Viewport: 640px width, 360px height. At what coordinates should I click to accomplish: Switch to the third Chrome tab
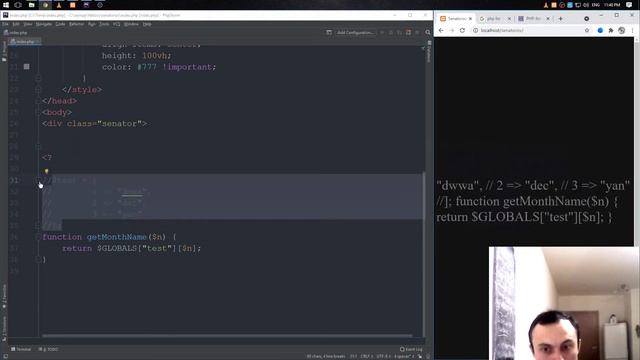533,19
